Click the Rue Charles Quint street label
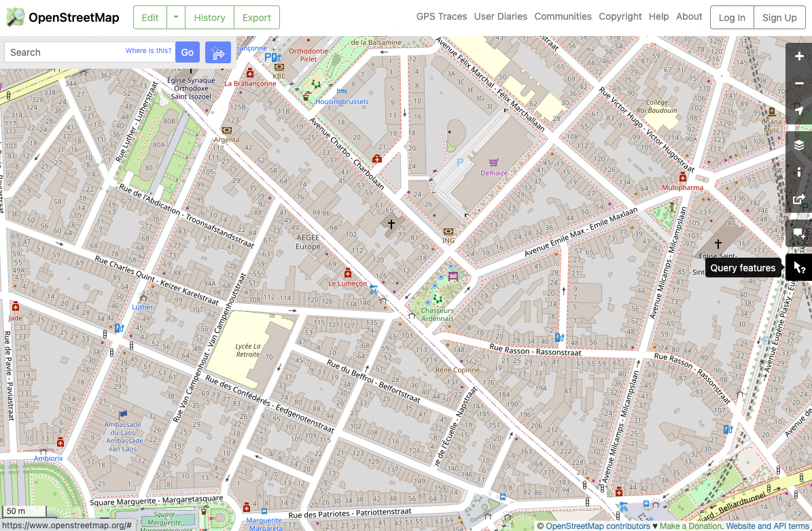 (x=157, y=280)
